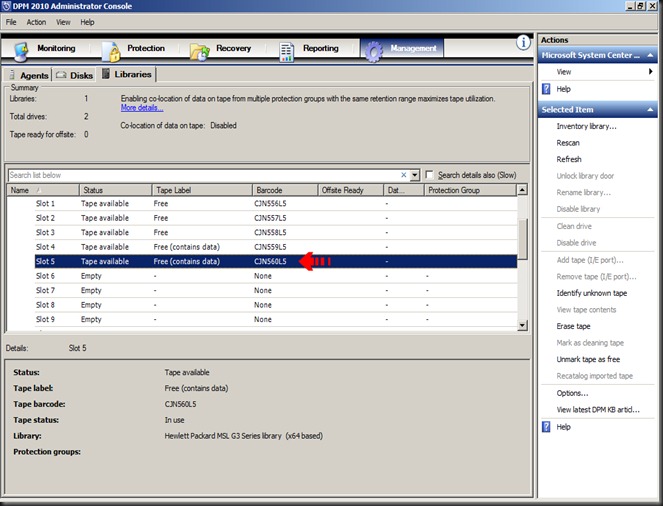Click the Dat... column header
Screen dimensions: 663x506
click(x=404, y=190)
